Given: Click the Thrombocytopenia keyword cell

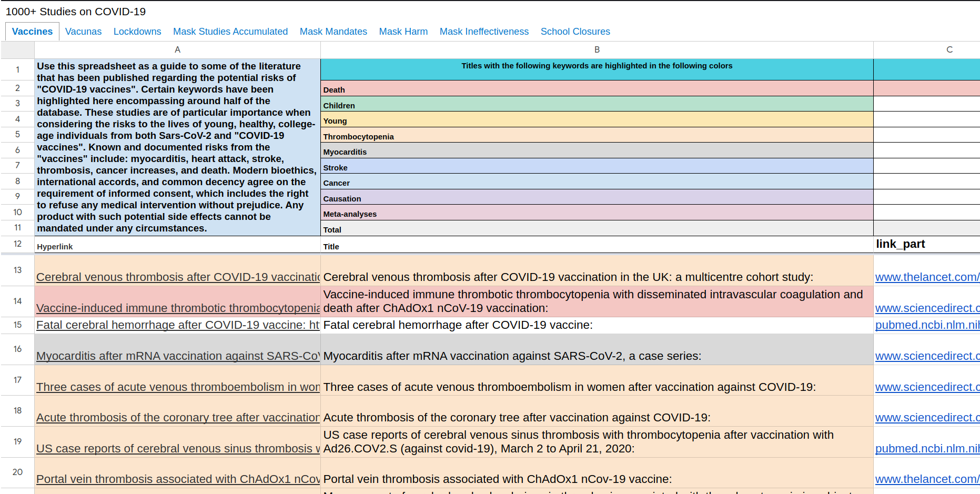Looking at the screenshot, I should point(597,135).
